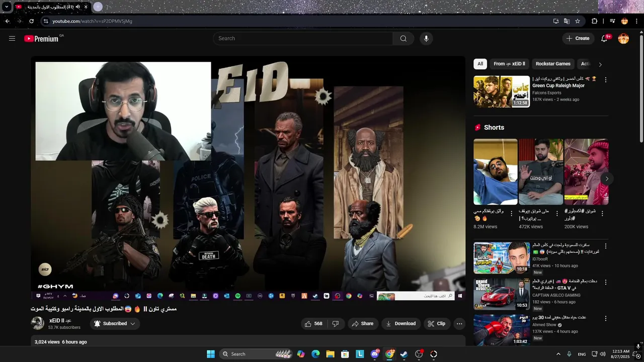Open Green Cup Raleigh Major thumbnail

click(502, 92)
